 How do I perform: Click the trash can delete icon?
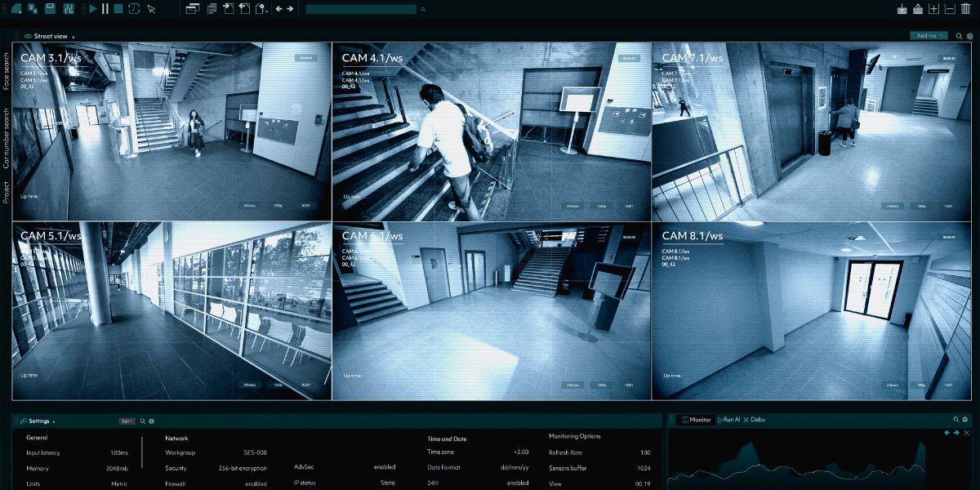[x=966, y=9]
